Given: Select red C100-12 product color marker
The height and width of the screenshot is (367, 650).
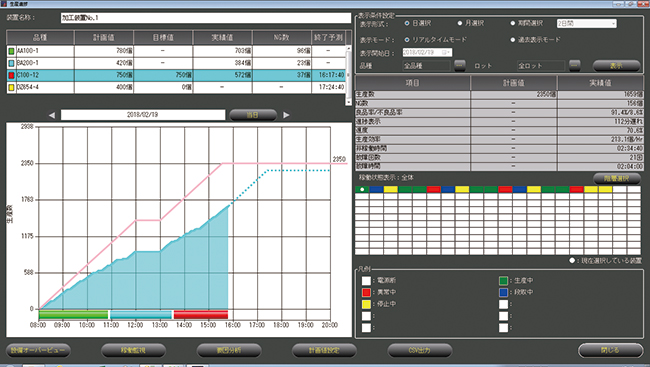Looking at the screenshot, I should (12, 75).
